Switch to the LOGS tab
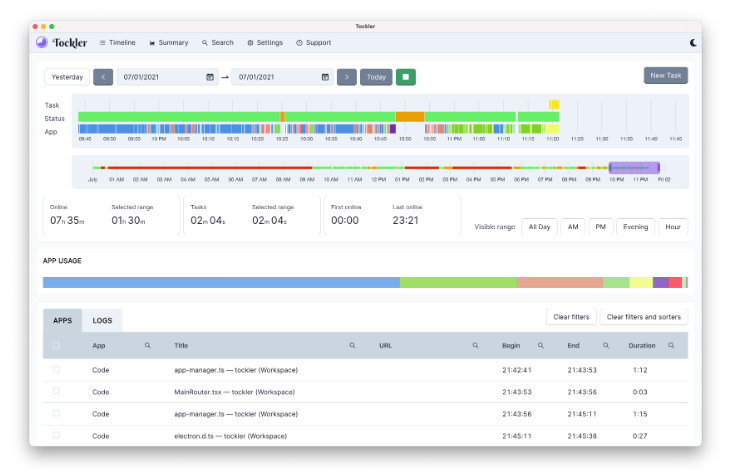The image size is (732, 470). [102, 320]
